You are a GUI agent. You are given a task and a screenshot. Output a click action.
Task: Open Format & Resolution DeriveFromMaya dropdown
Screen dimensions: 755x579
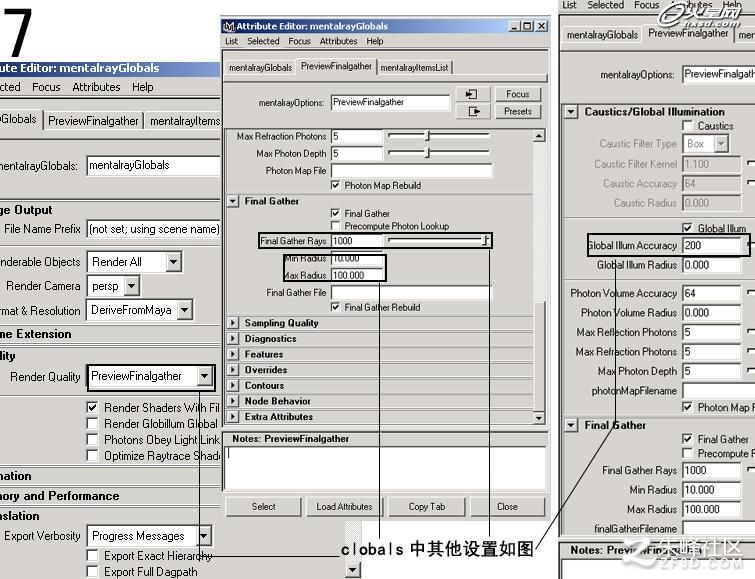(185, 310)
